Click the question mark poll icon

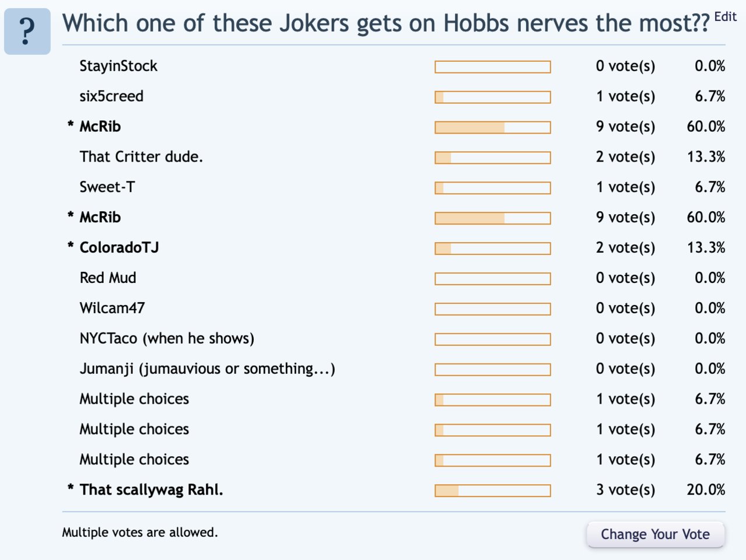[x=27, y=32]
